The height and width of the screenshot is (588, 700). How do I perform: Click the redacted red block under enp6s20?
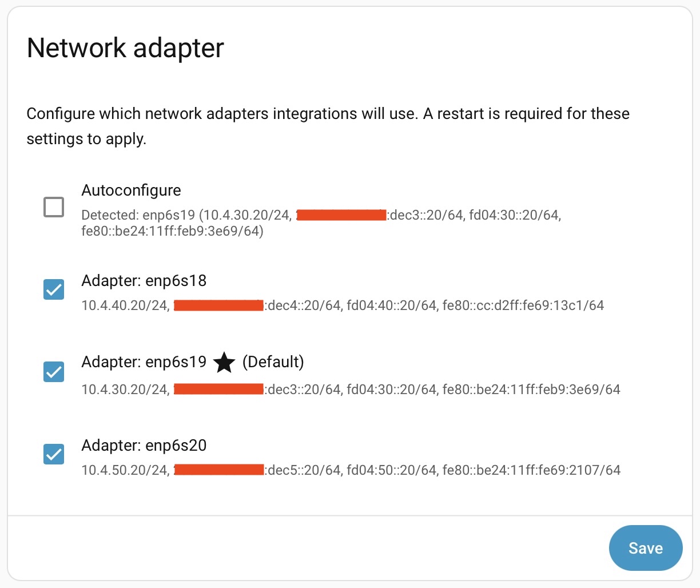218,470
